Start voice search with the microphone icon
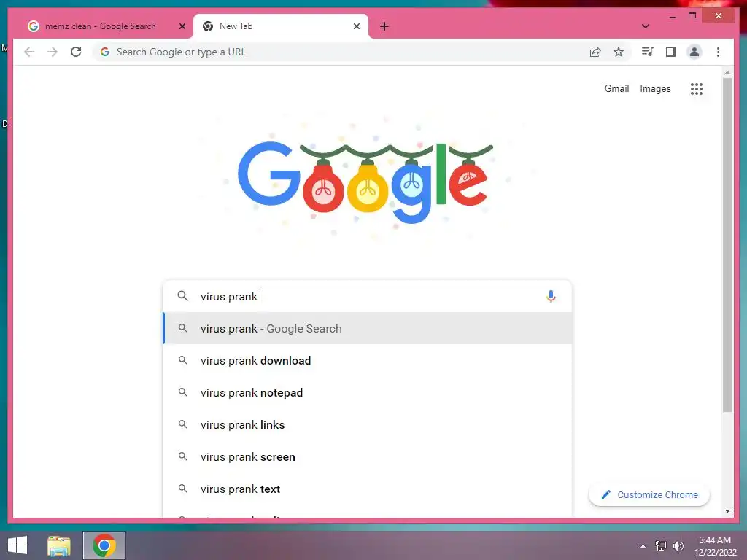 551,296
